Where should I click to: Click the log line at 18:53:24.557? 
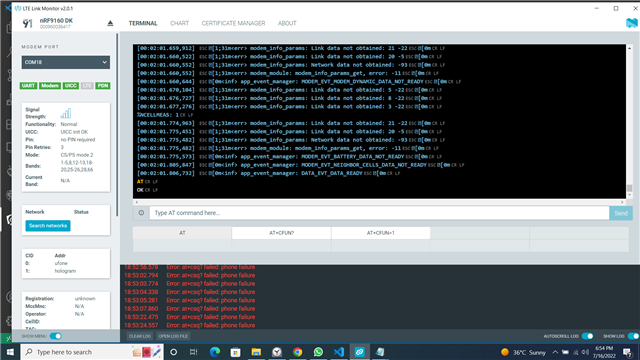point(190,325)
